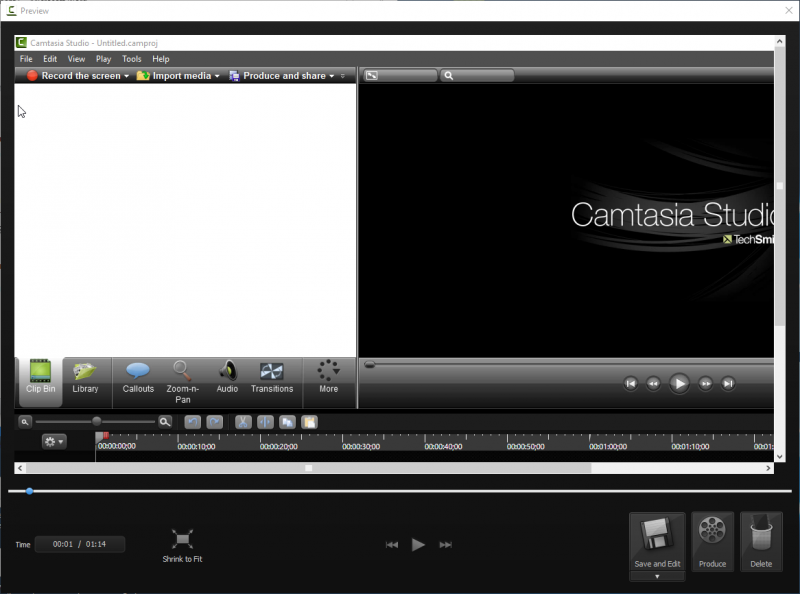Open the Tools menu

coord(132,59)
